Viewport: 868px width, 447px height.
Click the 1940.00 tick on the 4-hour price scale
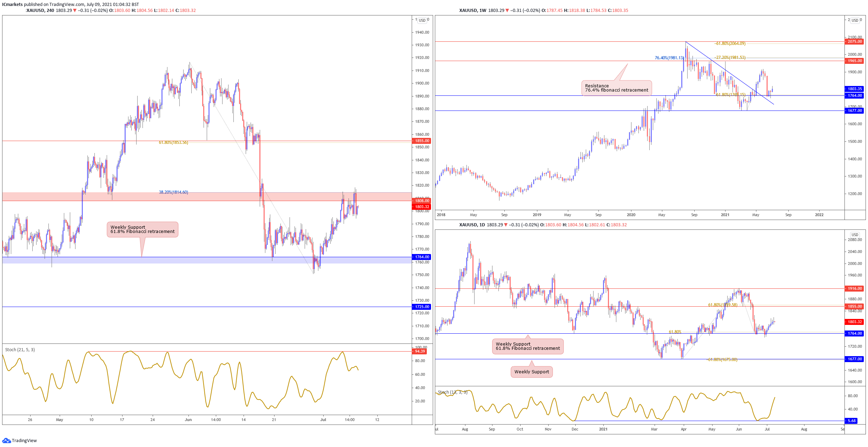422,32
